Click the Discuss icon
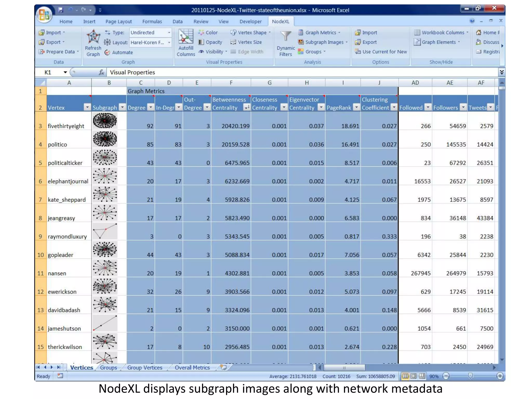Viewport: 532px width, 399px height. [x=478, y=42]
